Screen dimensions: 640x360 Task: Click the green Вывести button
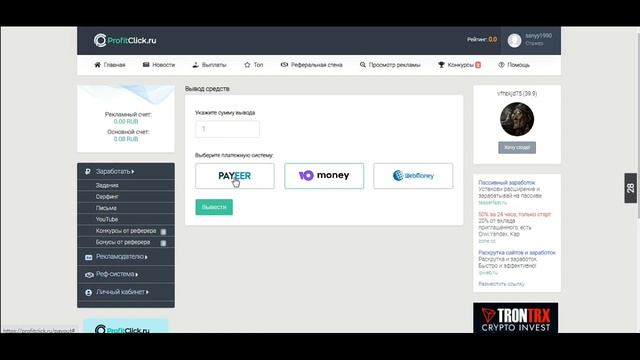coord(214,207)
